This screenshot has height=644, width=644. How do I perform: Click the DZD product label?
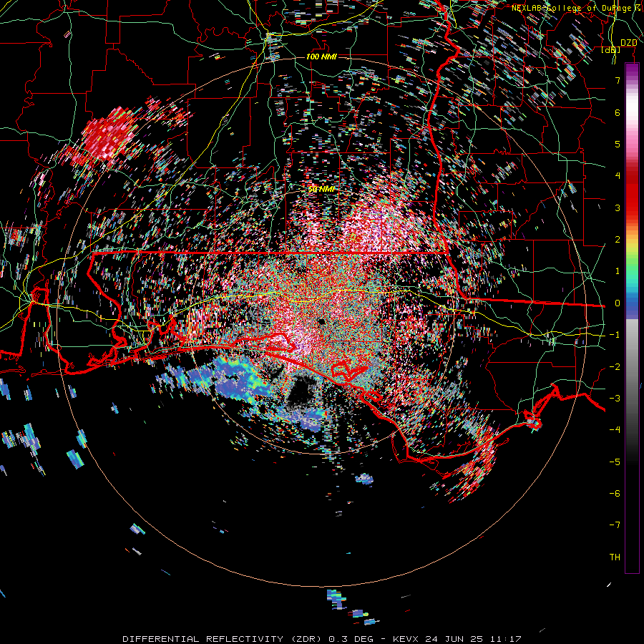628,42
